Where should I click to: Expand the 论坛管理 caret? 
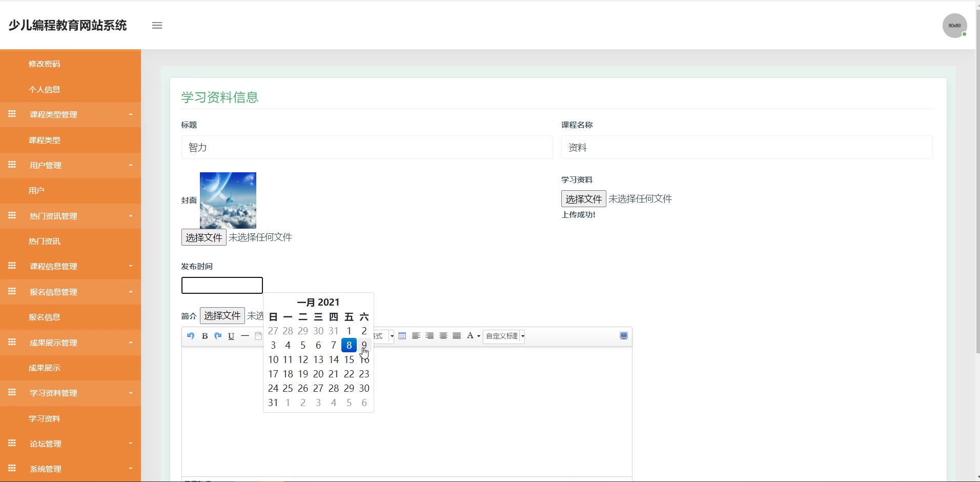tap(131, 444)
